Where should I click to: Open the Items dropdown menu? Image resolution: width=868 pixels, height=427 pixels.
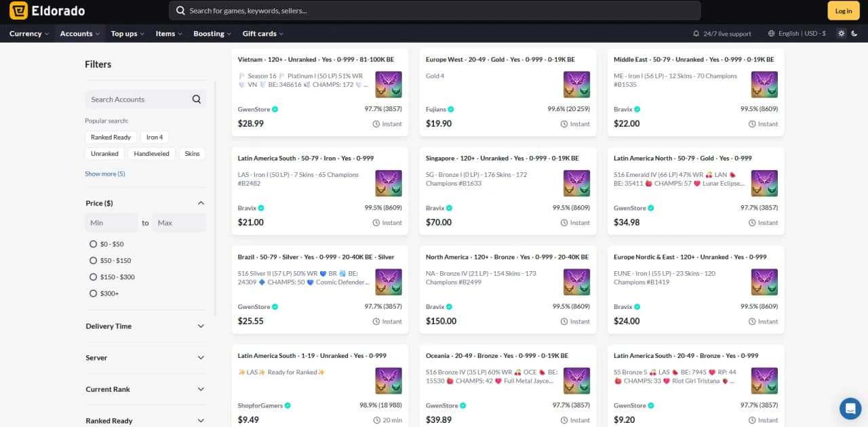[169, 33]
